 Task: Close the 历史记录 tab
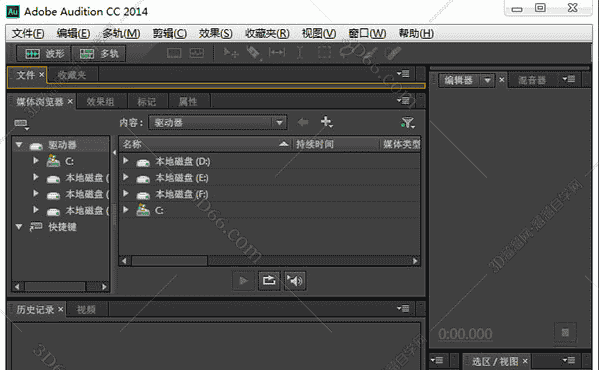pyautogui.click(x=60, y=309)
